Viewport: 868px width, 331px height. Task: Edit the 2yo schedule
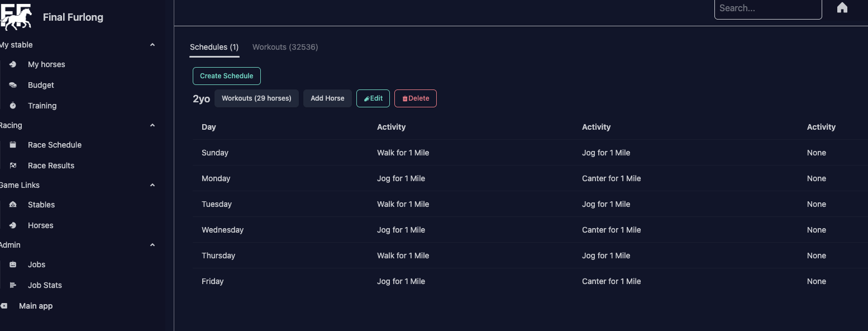click(373, 98)
